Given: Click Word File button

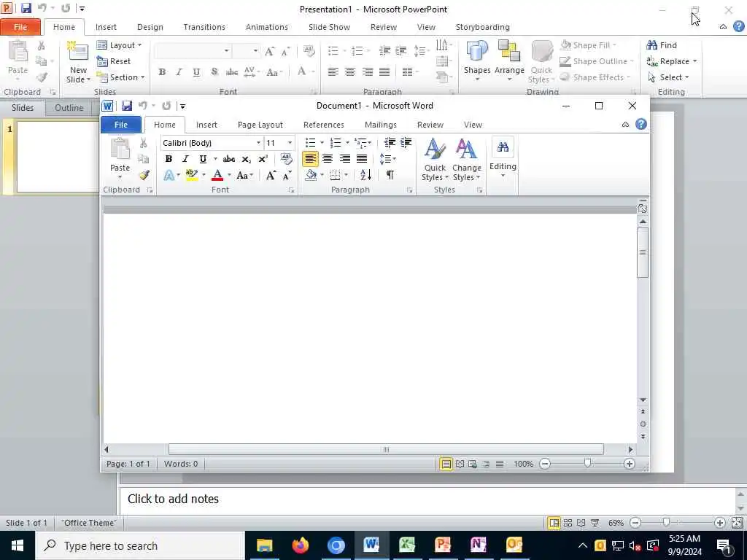Looking at the screenshot, I should 121,125.
